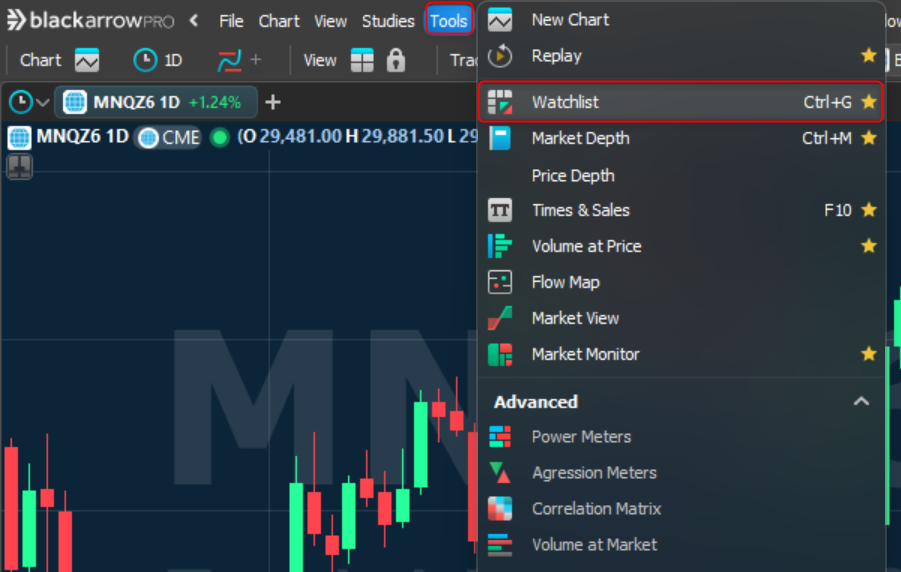
Task: Click the Chart label in the toolbar
Action: tap(40, 60)
